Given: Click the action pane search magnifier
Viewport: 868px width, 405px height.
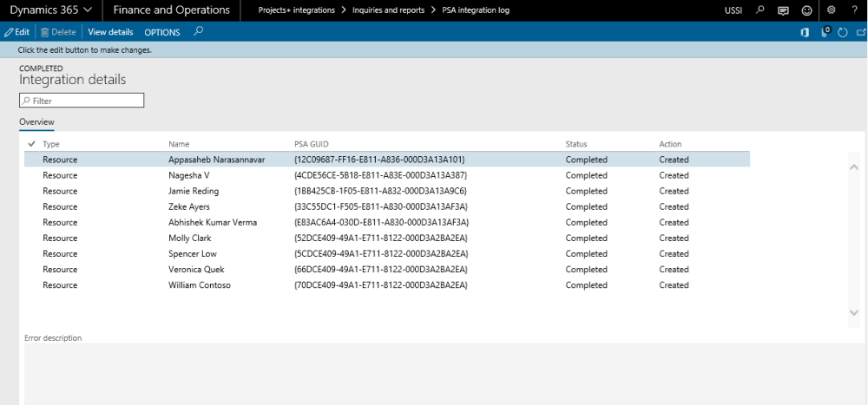Looking at the screenshot, I should tap(199, 32).
